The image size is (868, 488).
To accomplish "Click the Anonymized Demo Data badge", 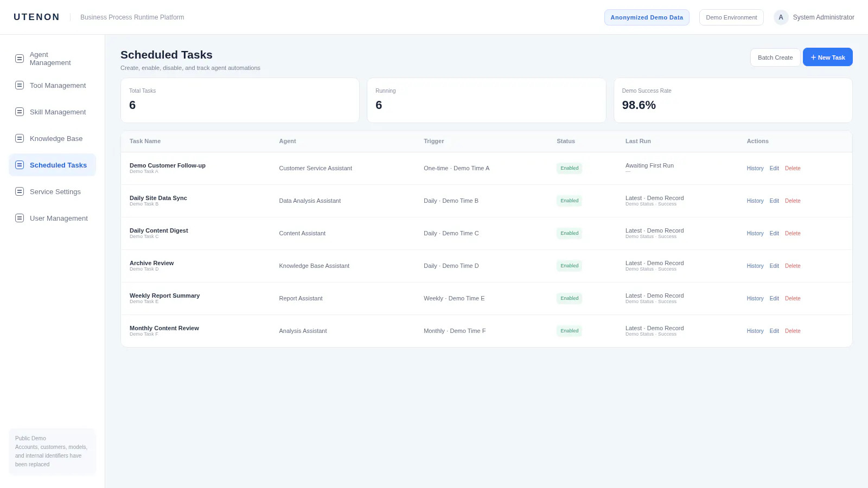I will pos(647,17).
